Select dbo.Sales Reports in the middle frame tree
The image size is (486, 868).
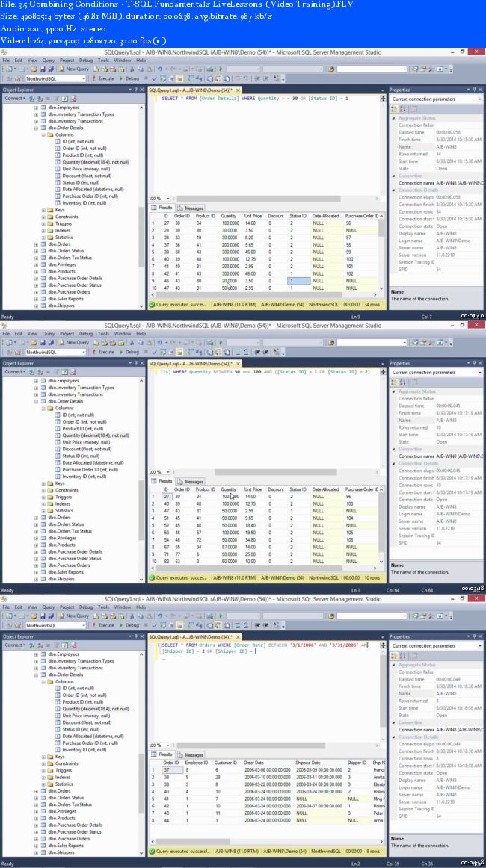(x=66, y=572)
